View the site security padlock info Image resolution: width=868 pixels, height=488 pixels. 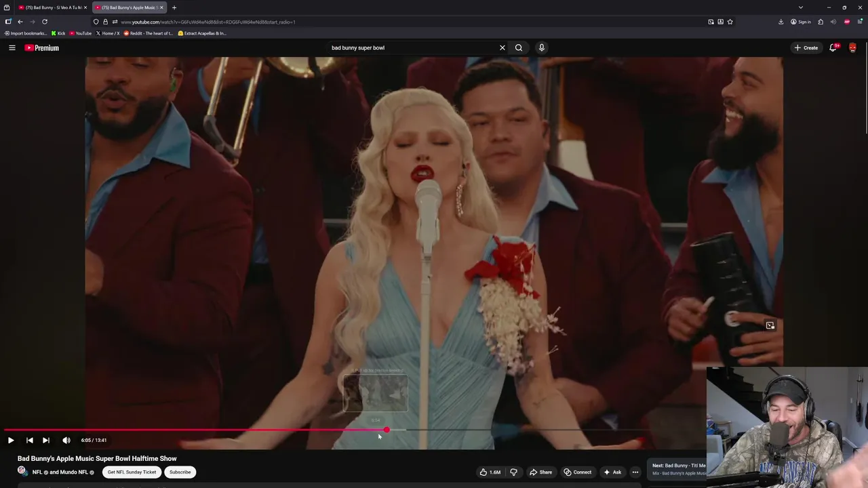105,22
